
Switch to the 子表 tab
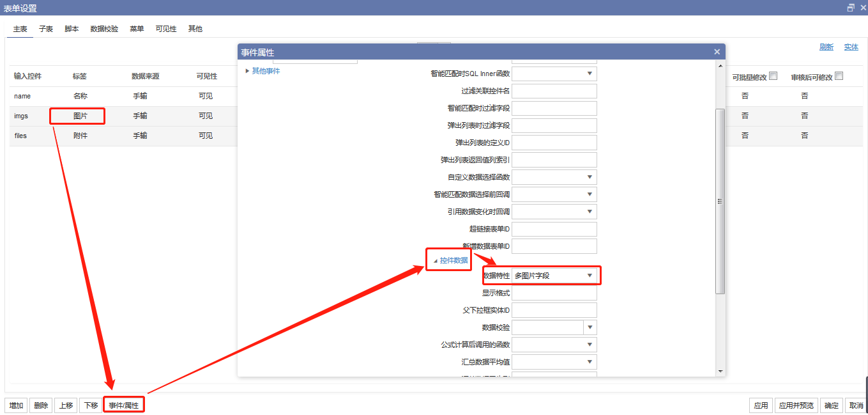tap(45, 28)
